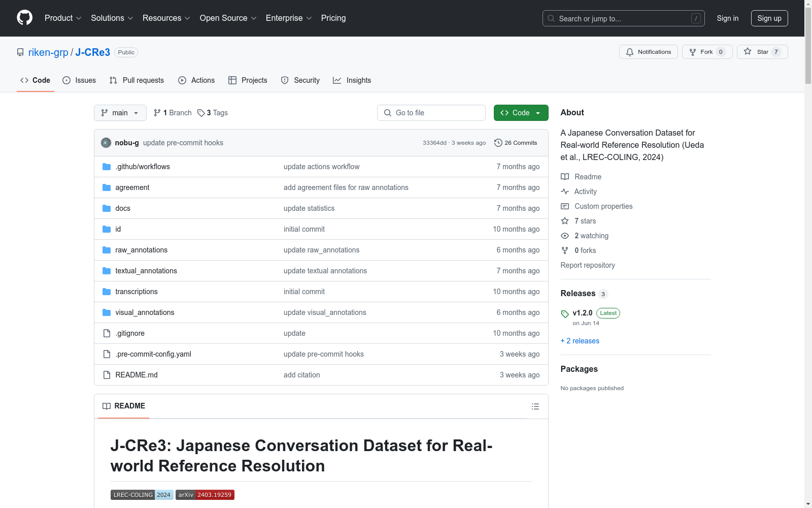Open the LREC-COLING 2024 badge
The width and height of the screenshot is (812, 508).
click(x=142, y=495)
